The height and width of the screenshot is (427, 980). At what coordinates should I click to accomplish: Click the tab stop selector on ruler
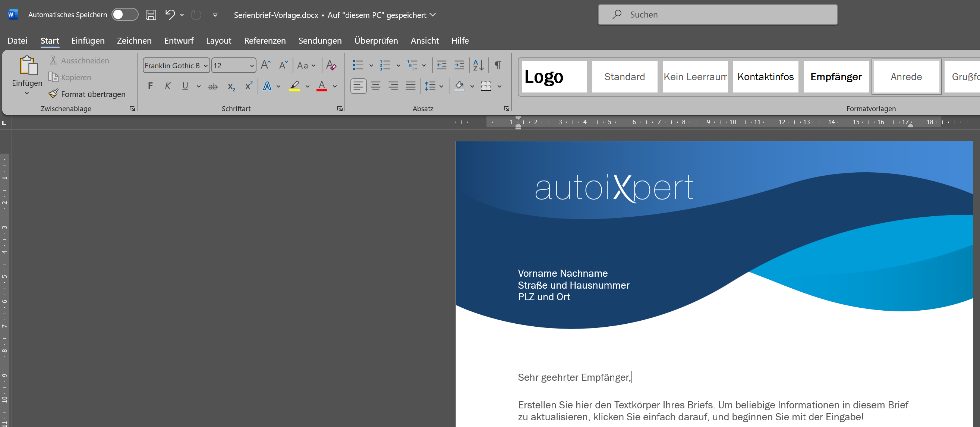point(4,123)
